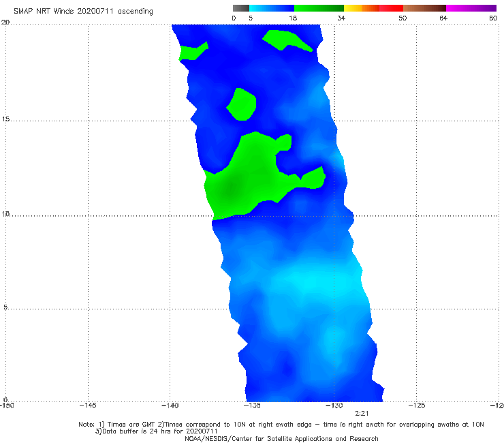The height and width of the screenshot is (443, 504).
Task: Click the green 18-34 segment of the color bar
Action: click(x=319, y=8)
